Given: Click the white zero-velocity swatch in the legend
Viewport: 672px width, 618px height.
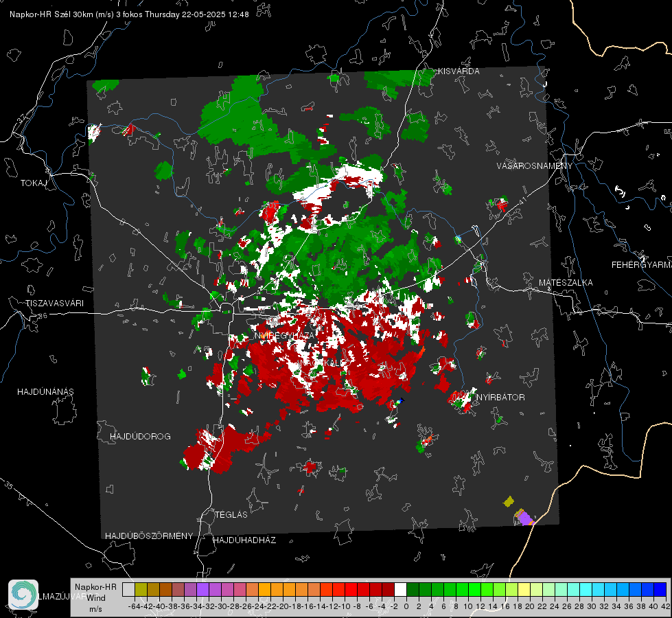Looking at the screenshot, I should [x=400, y=589].
